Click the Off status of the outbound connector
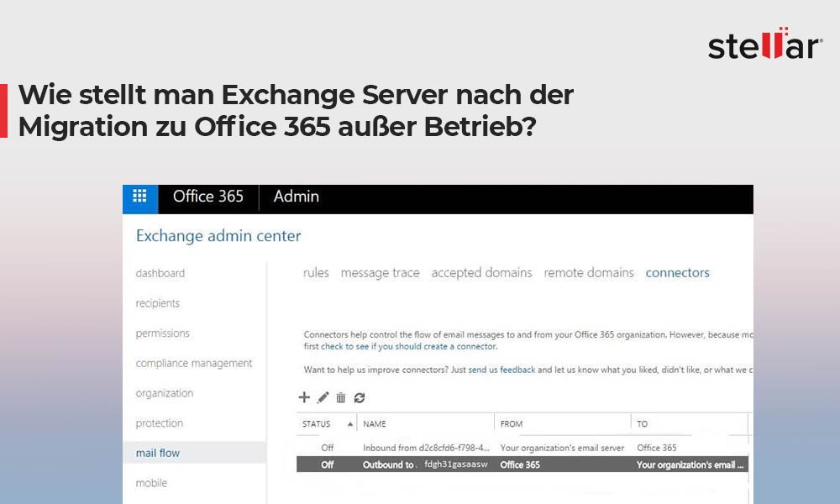Screen dimensions: 840x504 327,465
